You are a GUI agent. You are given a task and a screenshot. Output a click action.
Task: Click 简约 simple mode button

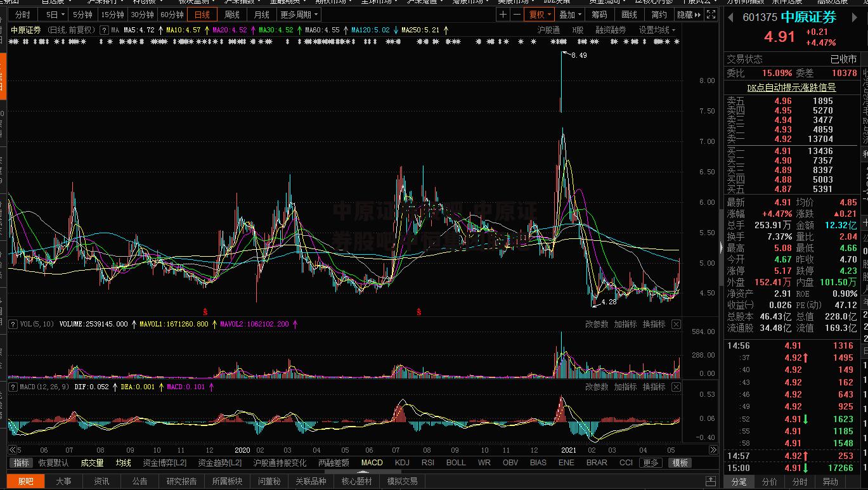(x=659, y=15)
